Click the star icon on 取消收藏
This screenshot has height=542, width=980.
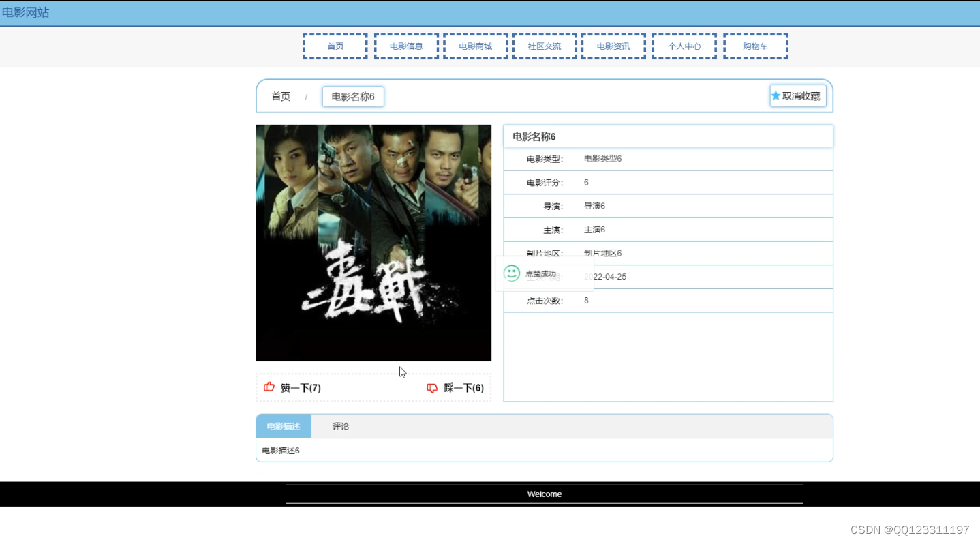pyautogui.click(x=776, y=96)
